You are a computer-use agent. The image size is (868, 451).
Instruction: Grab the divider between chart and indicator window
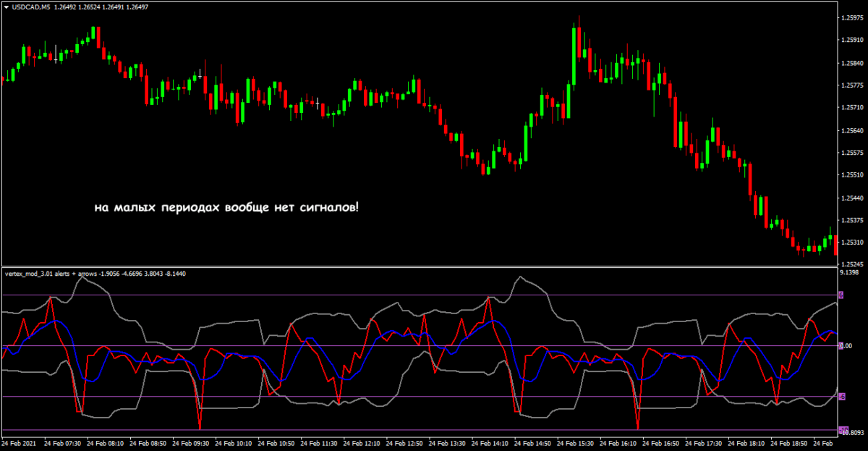[420, 267]
